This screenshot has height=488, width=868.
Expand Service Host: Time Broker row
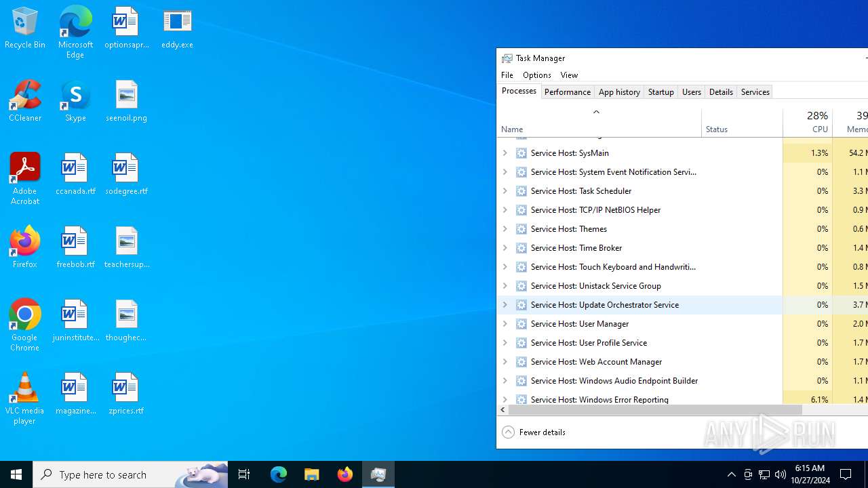(505, 248)
